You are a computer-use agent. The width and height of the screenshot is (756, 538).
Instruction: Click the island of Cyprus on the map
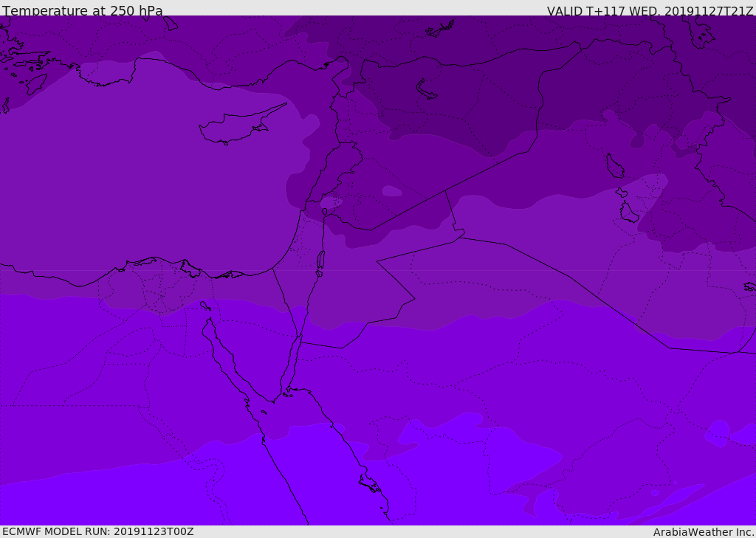pos(236,127)
